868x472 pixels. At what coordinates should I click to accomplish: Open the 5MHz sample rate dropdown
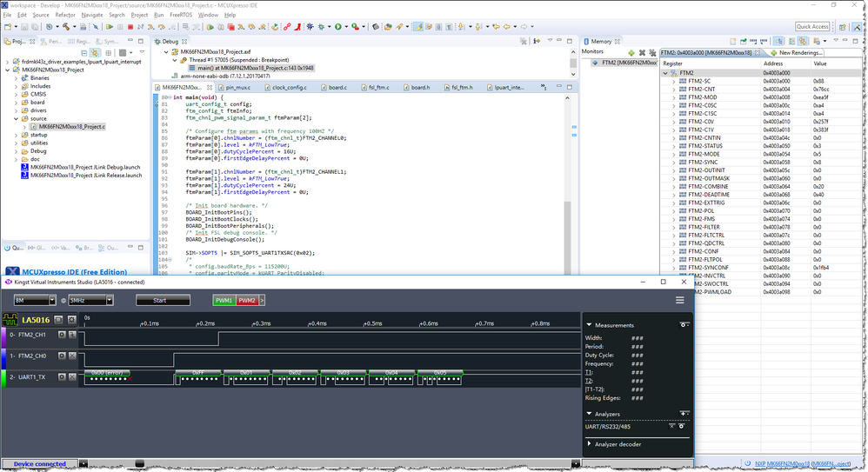(90, 300)
